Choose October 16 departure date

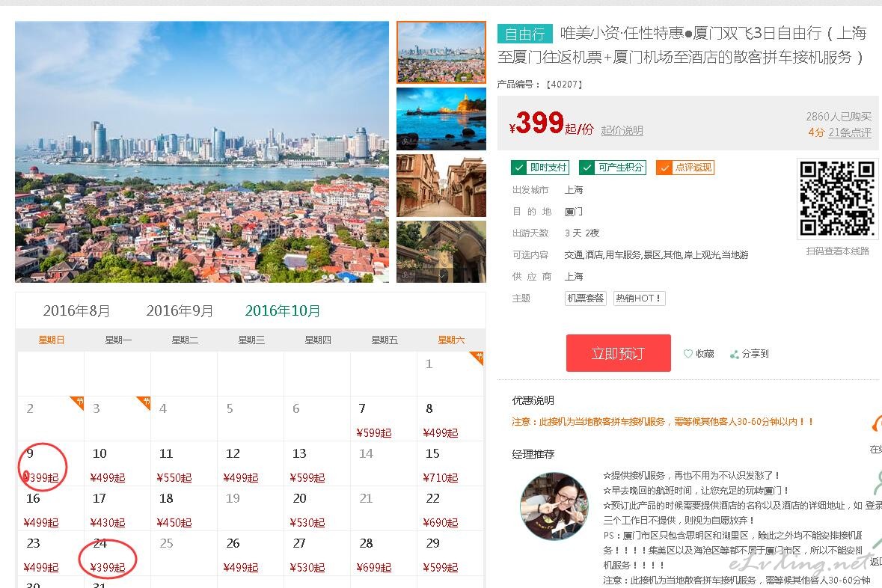[51, 509]
